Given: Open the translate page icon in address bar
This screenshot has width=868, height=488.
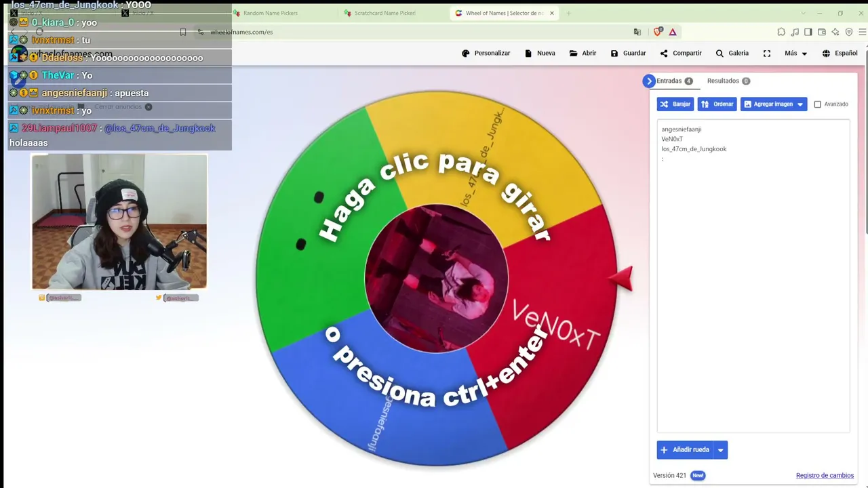Looking at the screenshot, I should click(637, 32).
